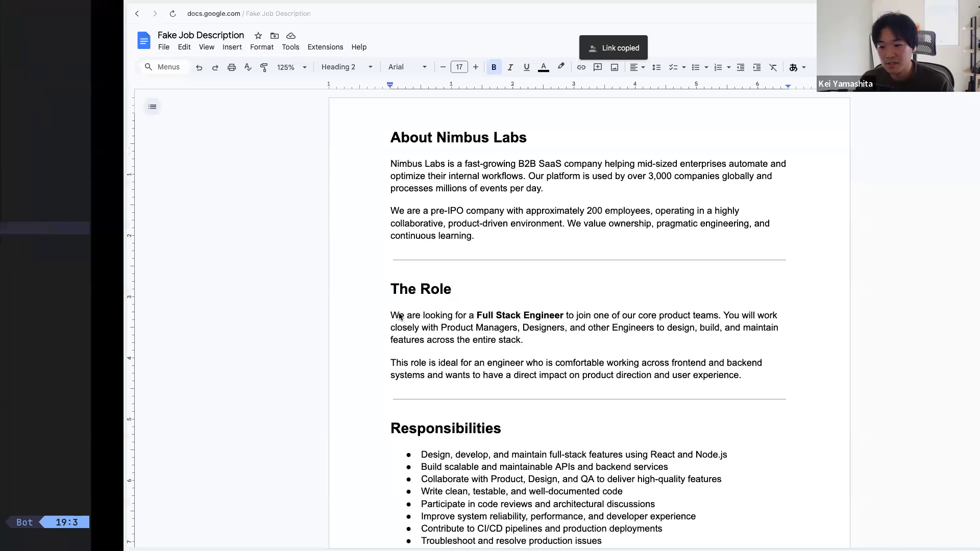Click the checklist icon
980x551 pixels.
(673, 67)
